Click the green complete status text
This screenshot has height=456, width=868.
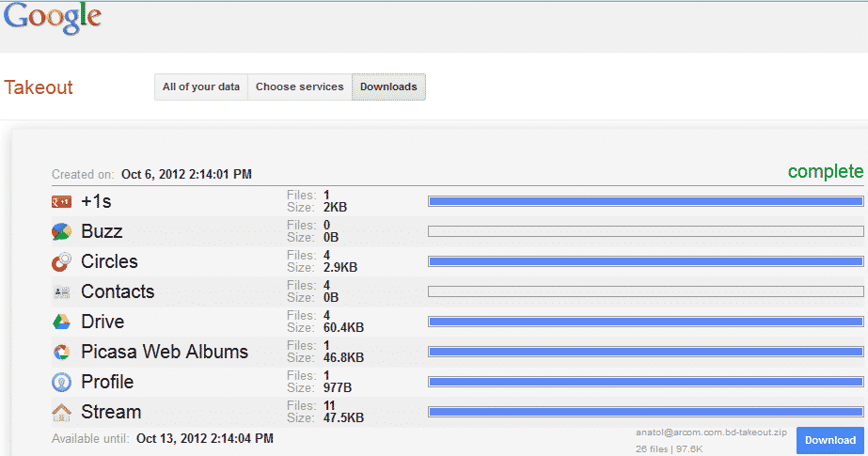point(825,171)
